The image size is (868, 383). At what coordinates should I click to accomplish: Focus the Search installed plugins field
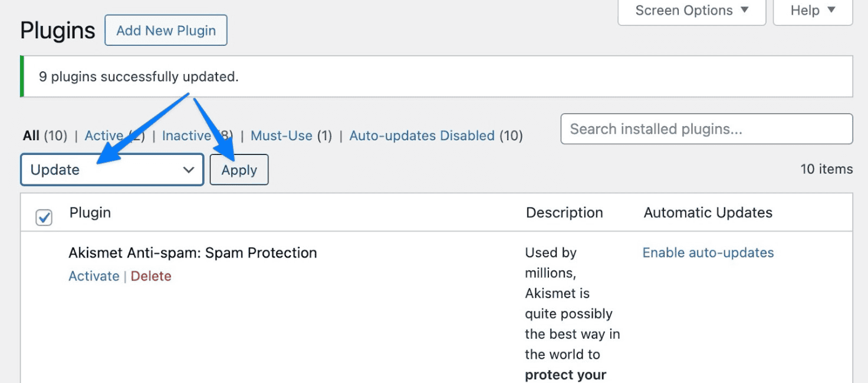coord(706,129)
